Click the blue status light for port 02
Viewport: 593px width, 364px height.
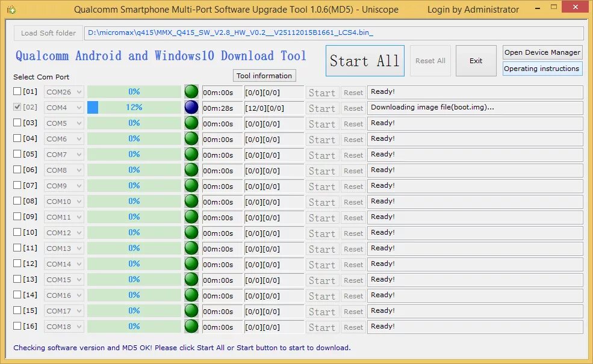(191, 107)
